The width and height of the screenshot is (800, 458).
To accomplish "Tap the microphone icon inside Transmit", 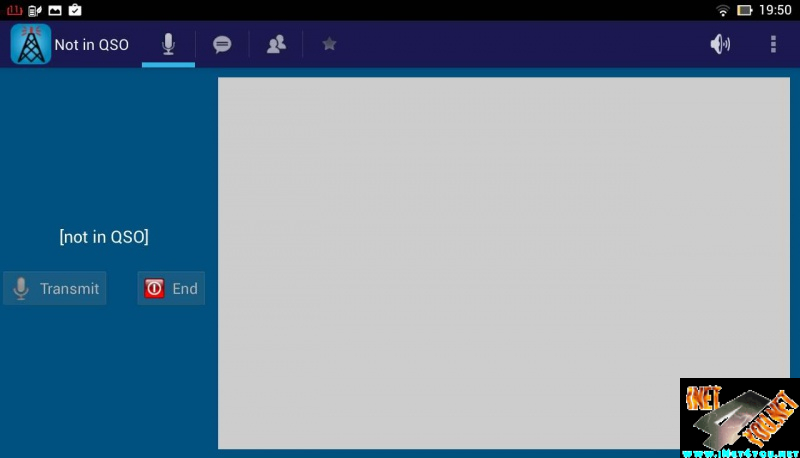I will point(21,289).
